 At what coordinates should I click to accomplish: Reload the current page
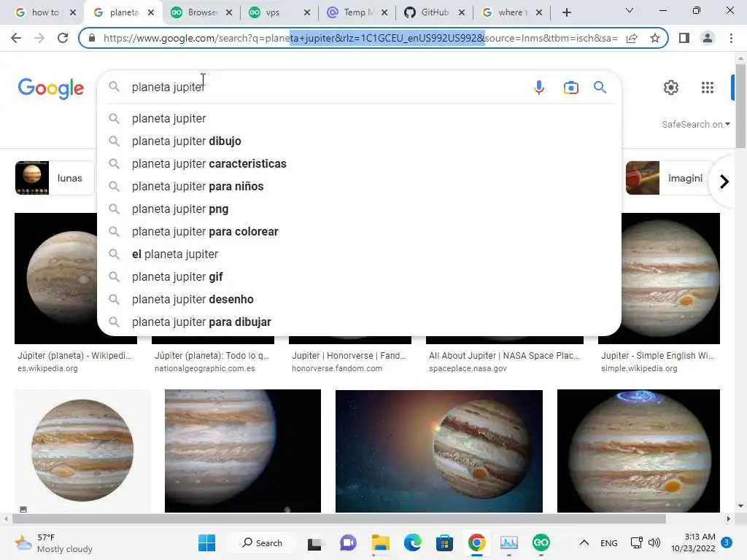tap(63, 38)
